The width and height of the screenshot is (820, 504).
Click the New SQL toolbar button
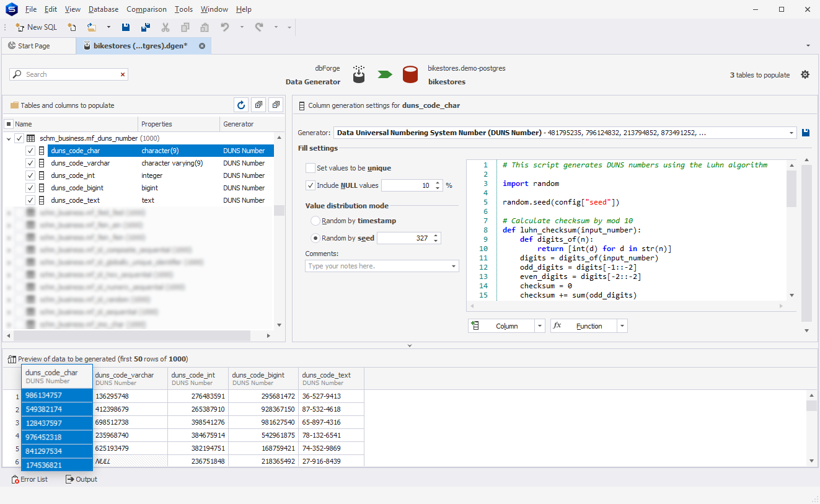pyautogui.click(x=36, y=27)
